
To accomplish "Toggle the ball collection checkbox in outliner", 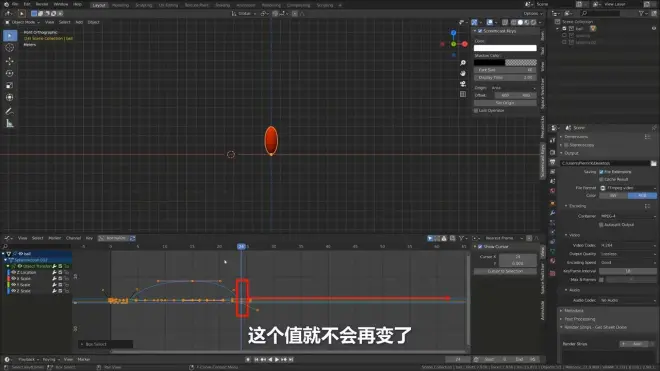I will (x=564, y=29).
